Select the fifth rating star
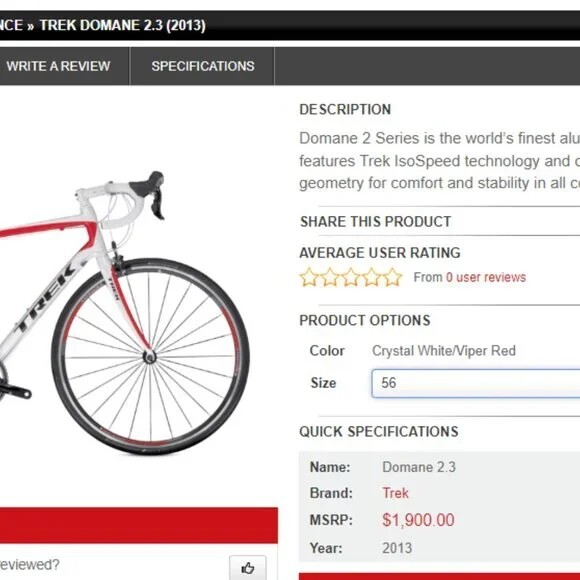580x580 pixels. pos(392,277)
